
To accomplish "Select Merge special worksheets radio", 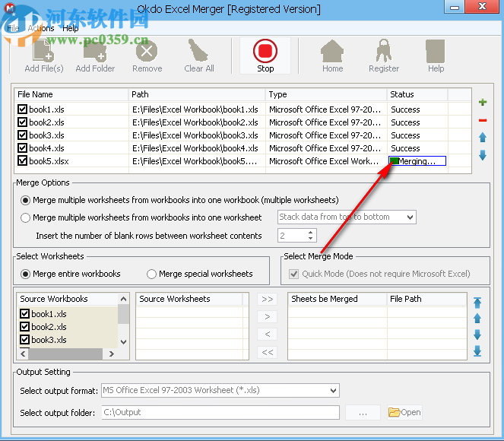I will 151,274.
